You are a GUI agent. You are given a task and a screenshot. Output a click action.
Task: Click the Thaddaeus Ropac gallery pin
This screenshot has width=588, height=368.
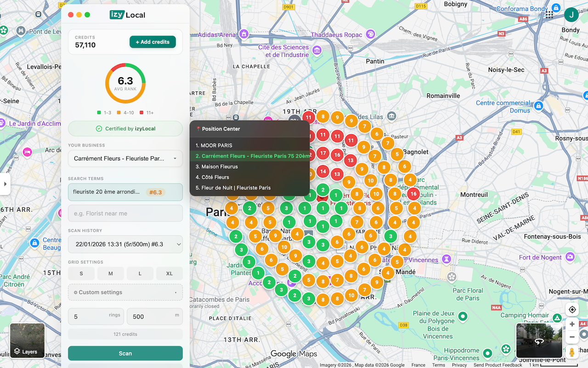pyautogui.click(x=371, y=34)
